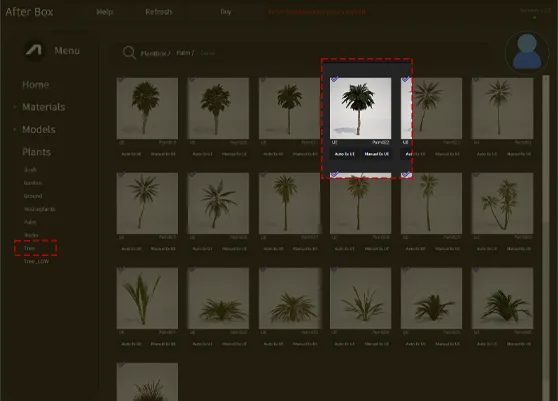Viewport: 558px width, 401px height.
Task: Select the Palm category in the sidebar
Action: pos(30,222)
